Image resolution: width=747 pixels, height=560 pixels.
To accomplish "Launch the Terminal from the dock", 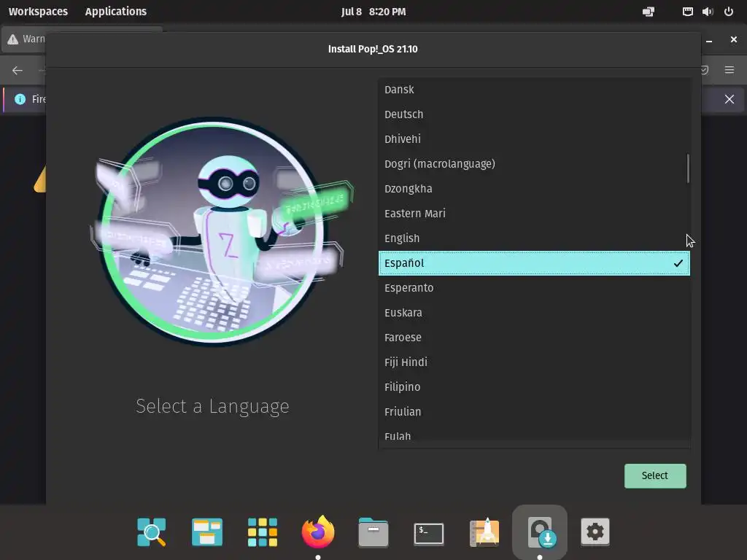I will [429, 533].
